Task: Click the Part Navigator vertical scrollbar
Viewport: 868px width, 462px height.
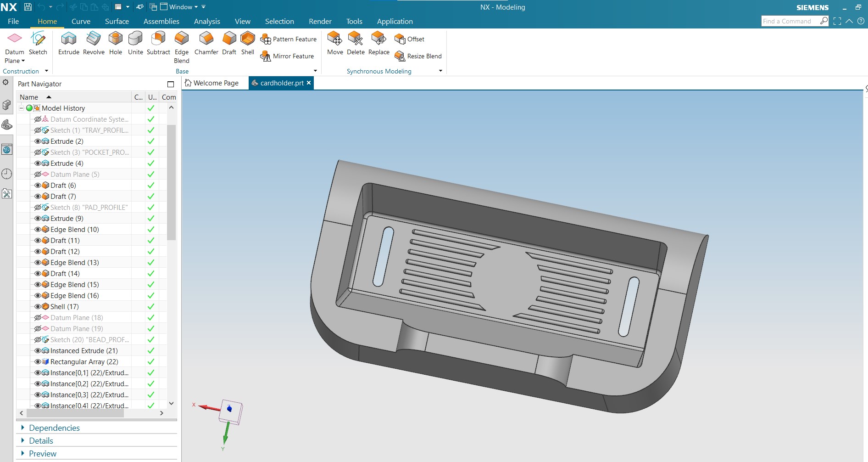Action: coord(171,182)
